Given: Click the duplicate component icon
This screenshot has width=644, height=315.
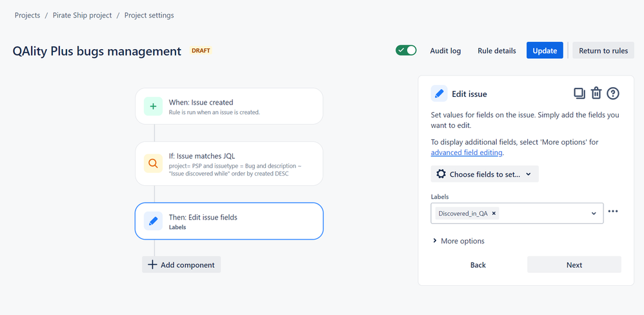Looking at the screenshot, I should tap(579, 94).
